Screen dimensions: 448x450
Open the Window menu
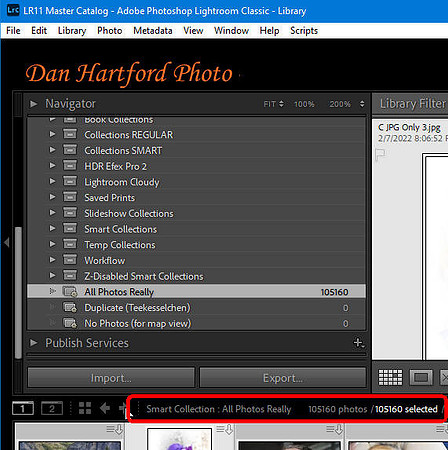(231, 31)
